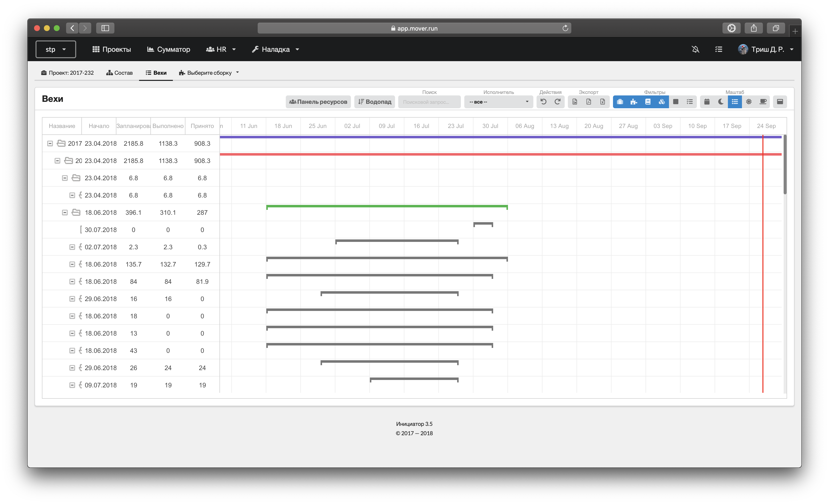
Task: Toggle the briefcase filter off
Action: click(620, 102)
